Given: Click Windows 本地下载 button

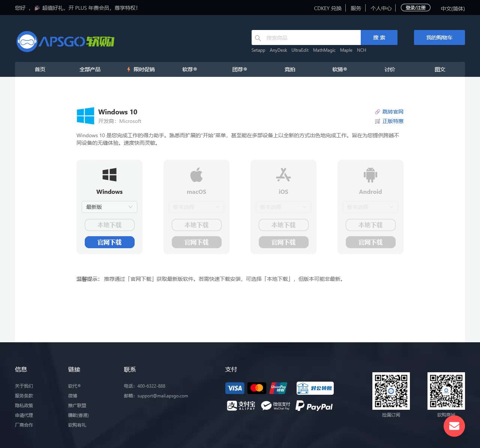Looking at the screenshot, I should pyautogui.click(x=109, y=225).
